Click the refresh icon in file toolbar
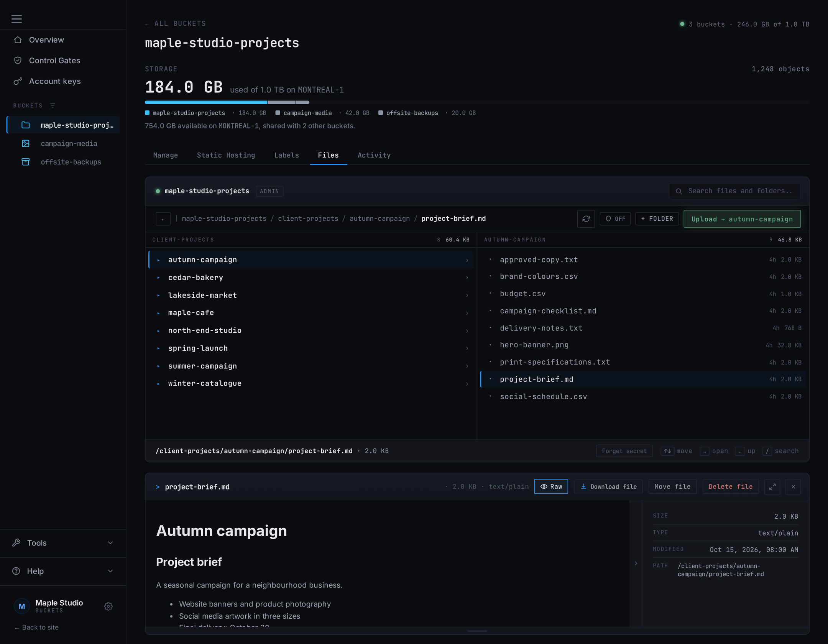This screenshot has height=644, width=828. (586, 219)
